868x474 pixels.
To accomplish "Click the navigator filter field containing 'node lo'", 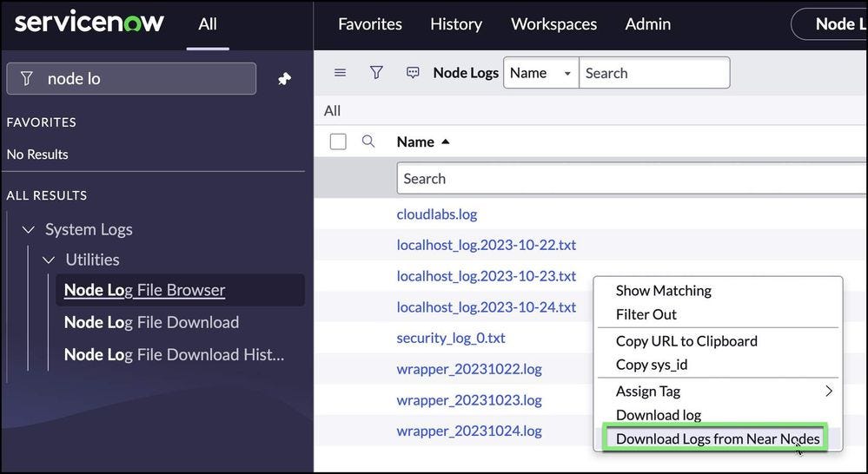I will [131, 78].
